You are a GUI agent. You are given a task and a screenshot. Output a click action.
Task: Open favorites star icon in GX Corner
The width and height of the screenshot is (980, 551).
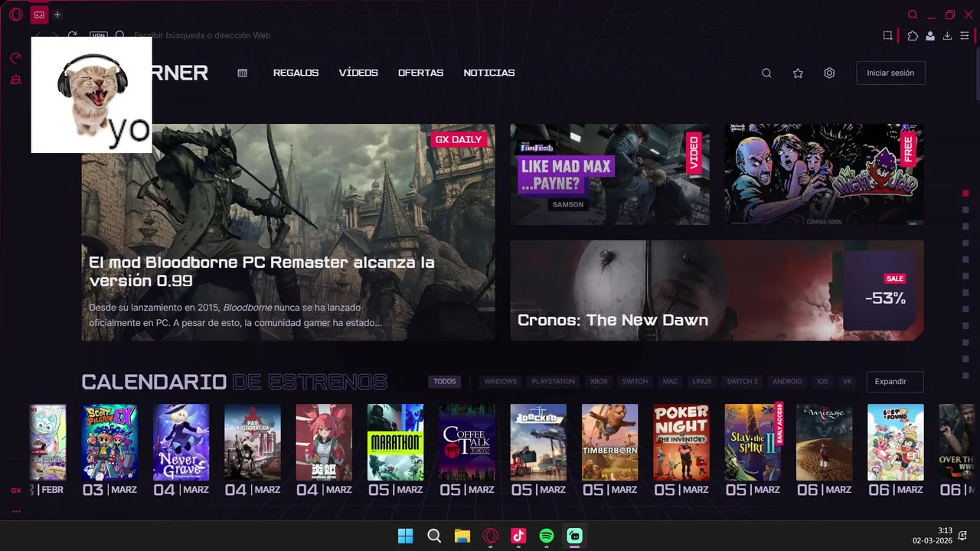798,73
